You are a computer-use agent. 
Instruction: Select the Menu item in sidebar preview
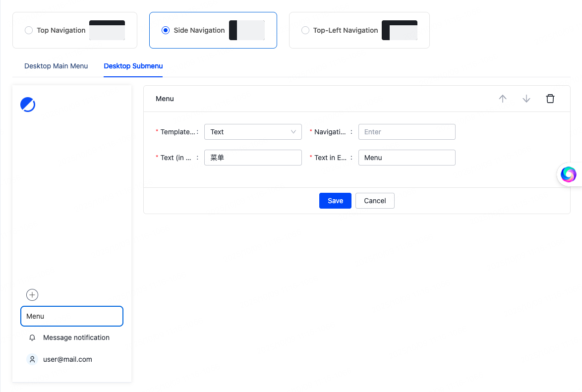[x=72, y=316]
